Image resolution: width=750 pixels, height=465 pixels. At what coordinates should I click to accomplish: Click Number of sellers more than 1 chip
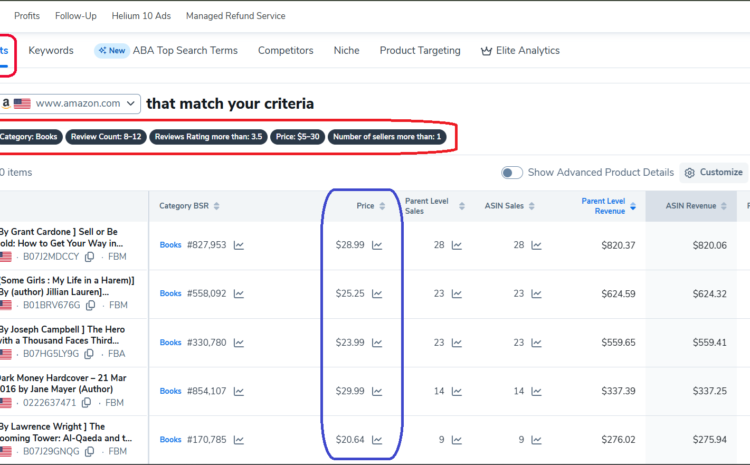[387, 137]
